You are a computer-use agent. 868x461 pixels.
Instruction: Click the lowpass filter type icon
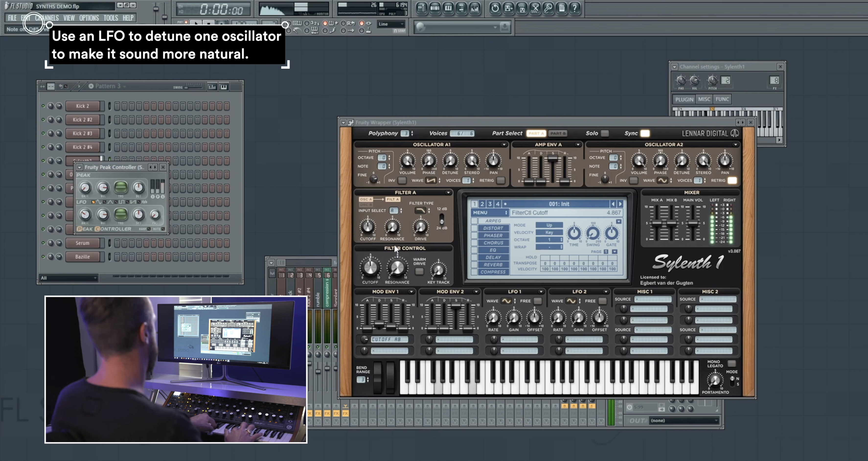pos(420,211)
